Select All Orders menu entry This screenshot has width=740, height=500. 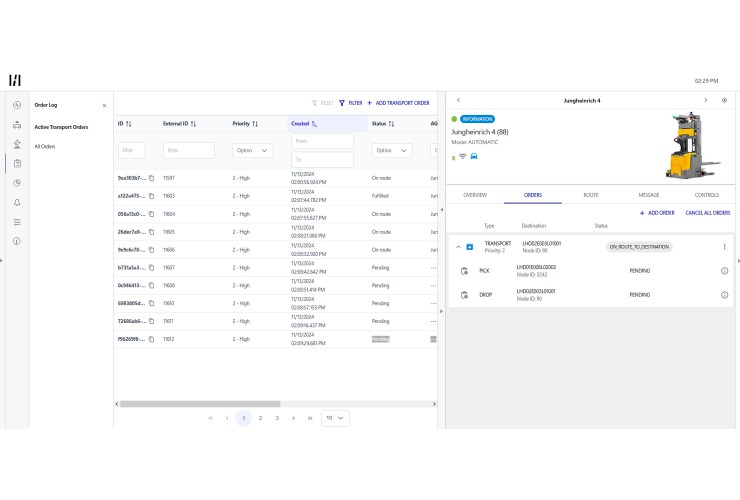pyautogui.click(x=45, y=146)
